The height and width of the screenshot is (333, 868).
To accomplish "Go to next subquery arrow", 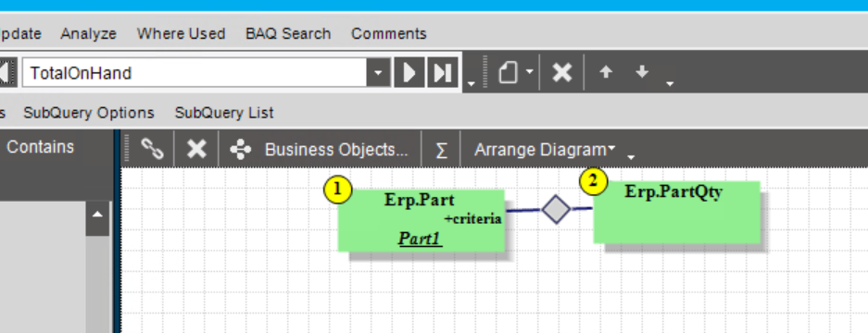I will pyautogui.click(x=409, y=72).
